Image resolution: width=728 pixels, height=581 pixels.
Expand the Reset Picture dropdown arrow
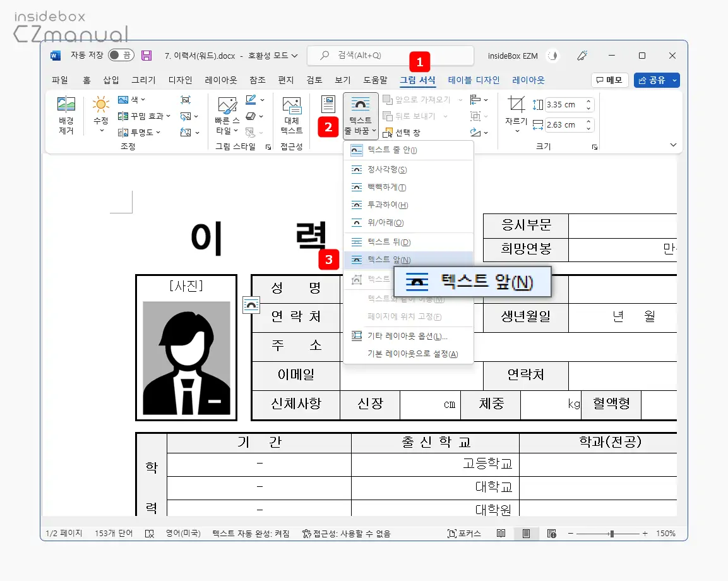pos(198,133)
